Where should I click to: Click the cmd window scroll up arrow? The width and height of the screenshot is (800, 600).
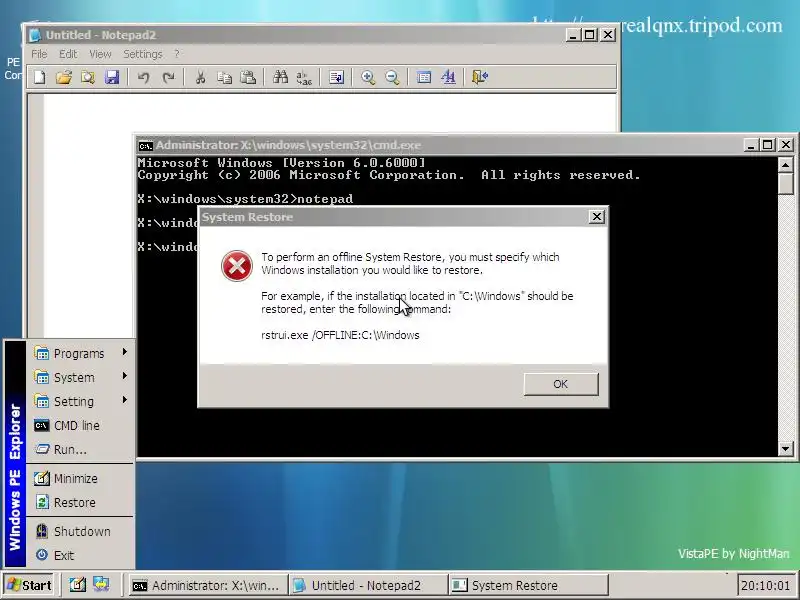tap(786, 164)
